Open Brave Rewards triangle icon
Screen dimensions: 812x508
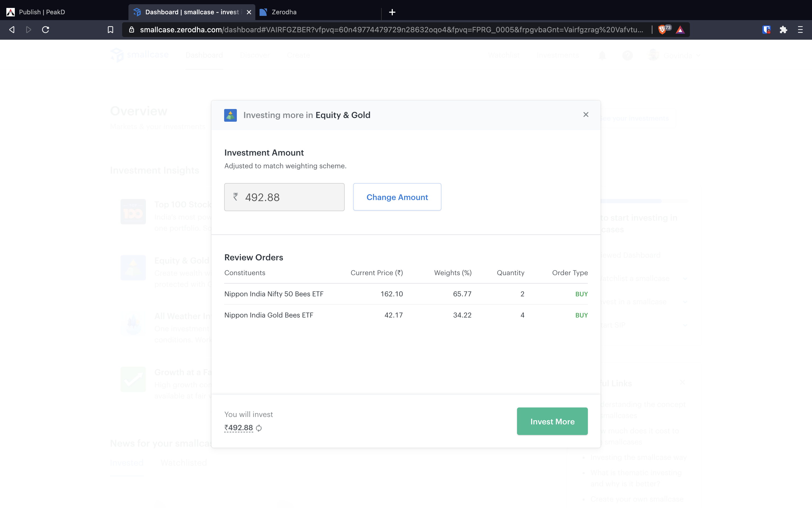click(x=680, y=30)
